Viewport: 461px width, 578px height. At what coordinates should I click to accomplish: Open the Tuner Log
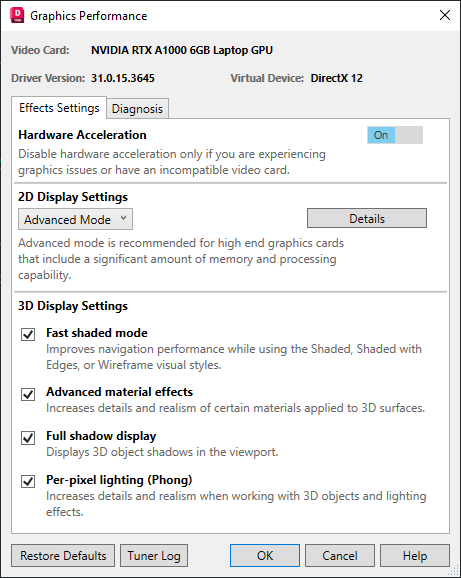tap(154, 556)
